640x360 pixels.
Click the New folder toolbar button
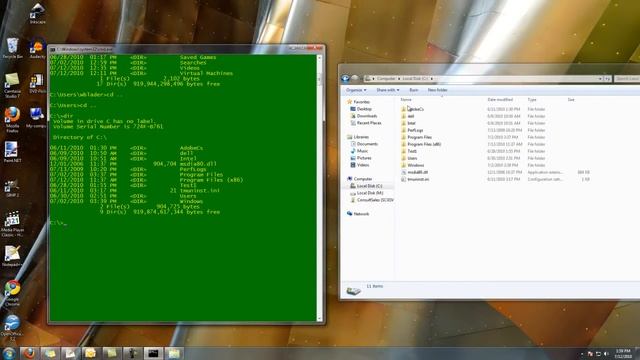click(438, 90)
